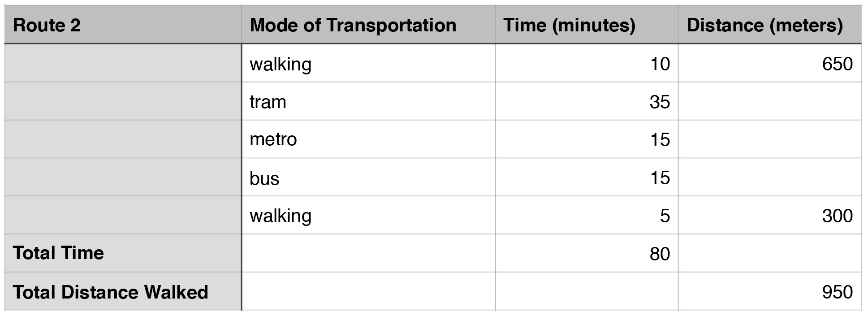Screen dimensions: 868x316
Task: Select the Route 2 header cell
Action: pyautogui.click(x=123, y=25)
